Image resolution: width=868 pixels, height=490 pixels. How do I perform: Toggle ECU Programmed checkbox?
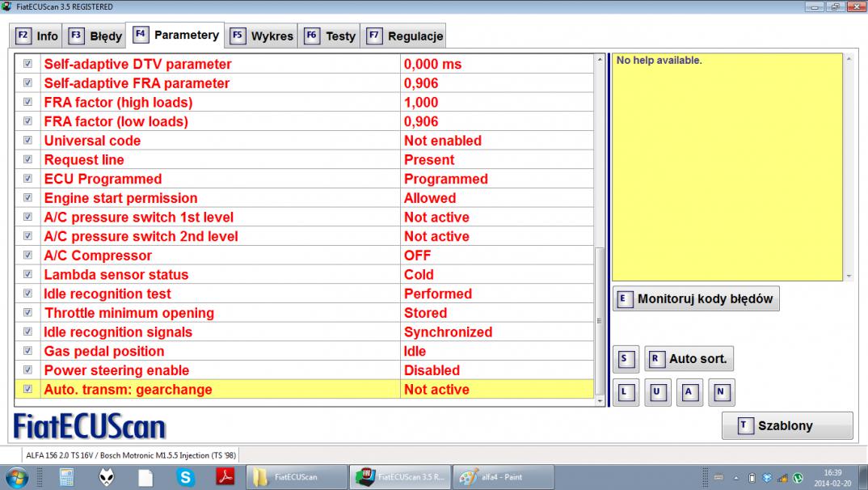point(27,179)
